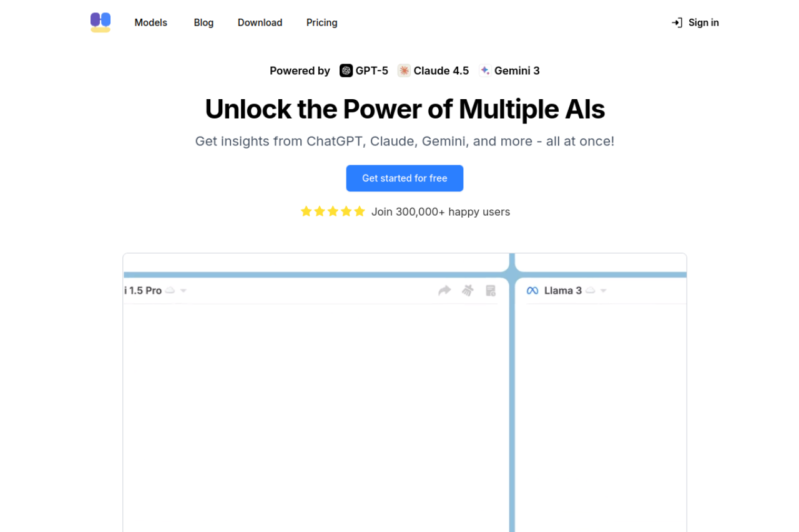Click the '1.5 Pro' model name
The width and height of the screenshot is (799, 532).
(145, 291)
